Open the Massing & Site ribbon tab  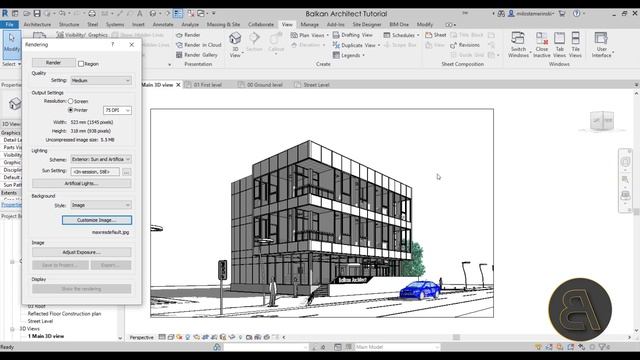pos(223,24)
